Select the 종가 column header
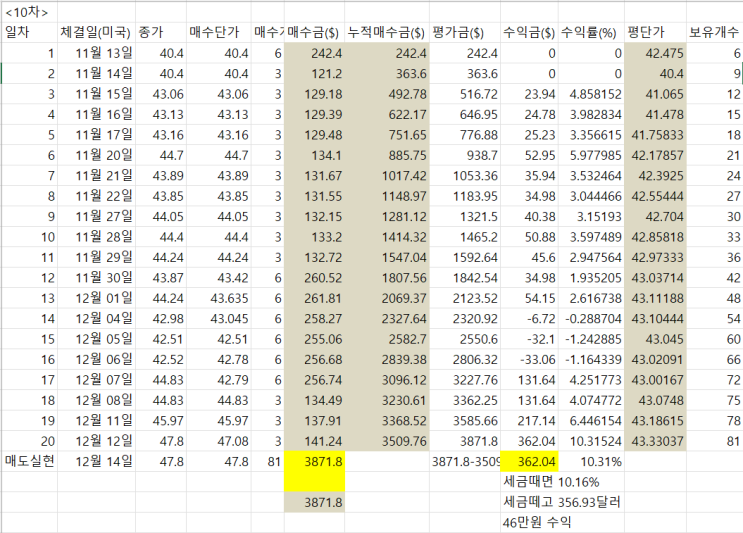Image resolution: width=743 pixels, height=533 pixels. [161, 33]
